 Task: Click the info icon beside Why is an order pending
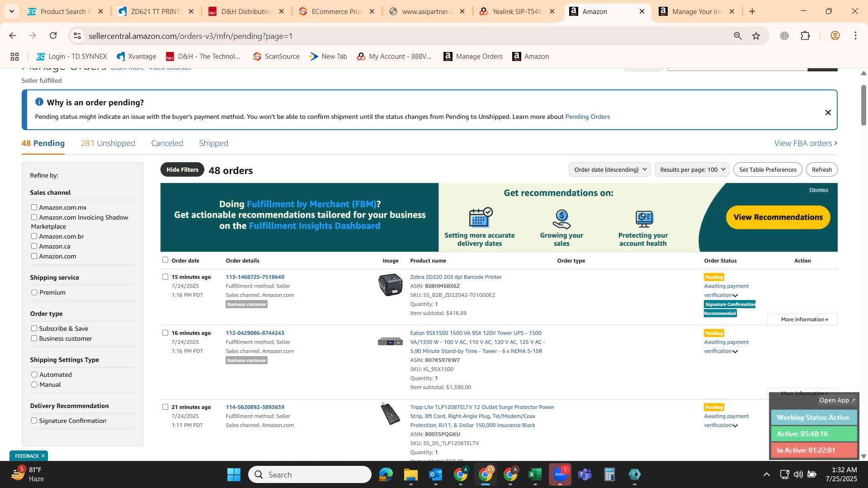tap(39, 102)
